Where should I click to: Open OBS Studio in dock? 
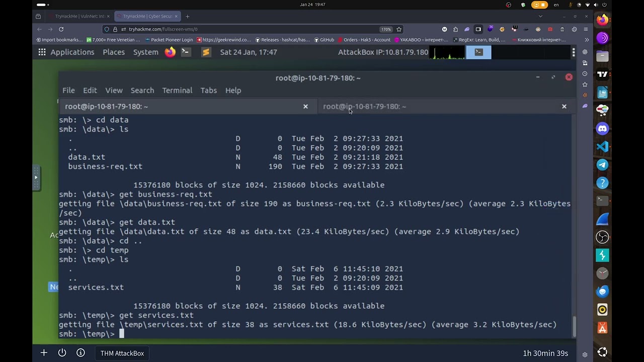pos(602,237)
